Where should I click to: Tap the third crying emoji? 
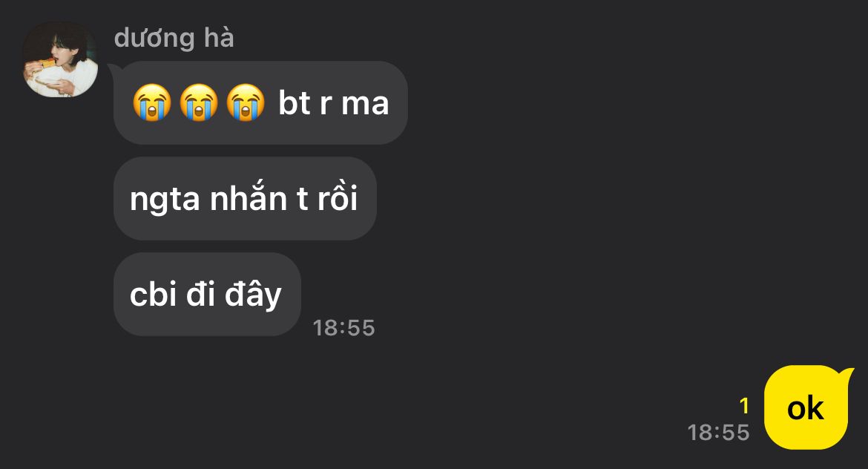[246, 102]
